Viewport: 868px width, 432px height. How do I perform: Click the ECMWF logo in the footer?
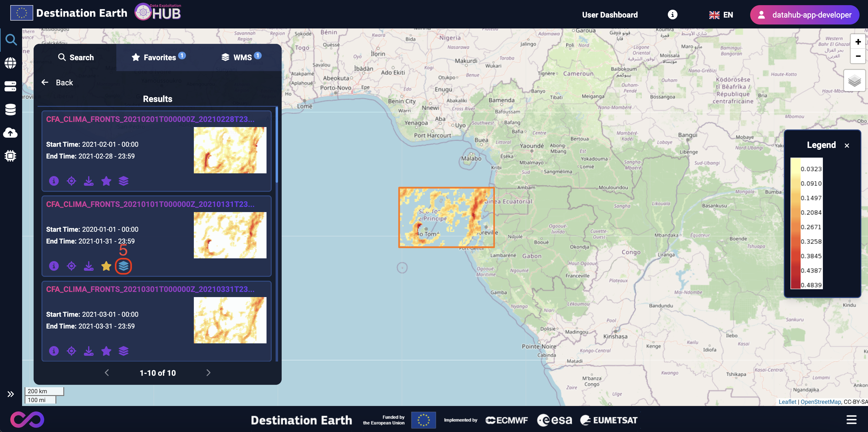(x=506, y=420)
